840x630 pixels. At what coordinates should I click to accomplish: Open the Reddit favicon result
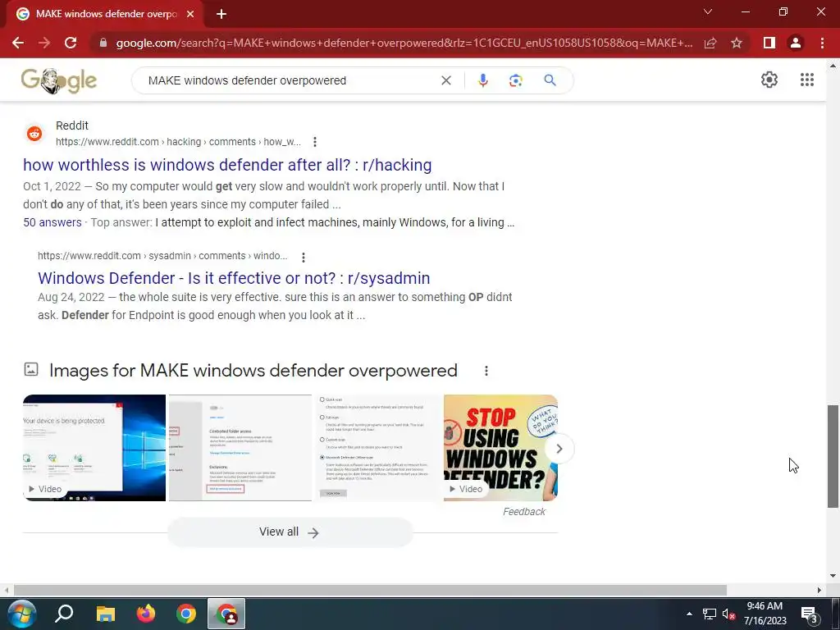click(x=34, y=134)
